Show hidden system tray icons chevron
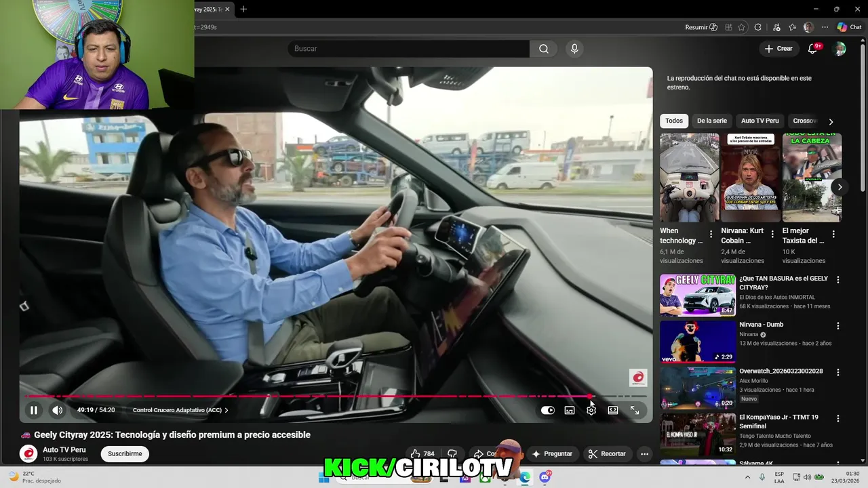 747,477
